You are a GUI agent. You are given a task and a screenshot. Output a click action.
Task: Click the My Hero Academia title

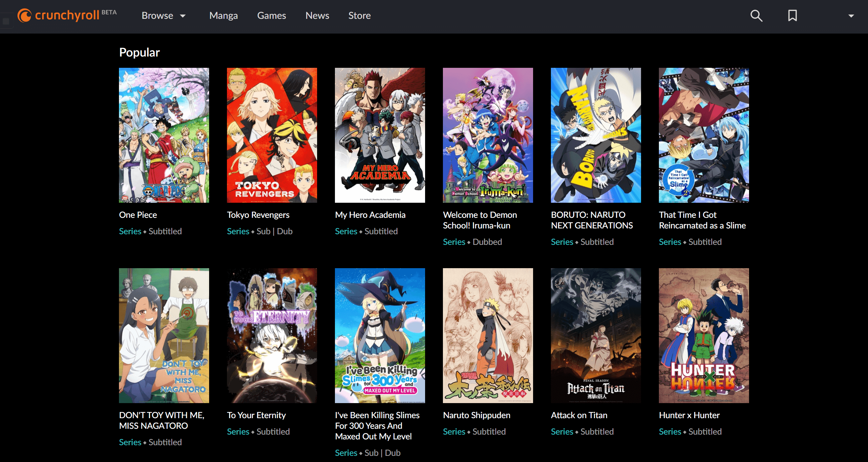coord(370,215)
